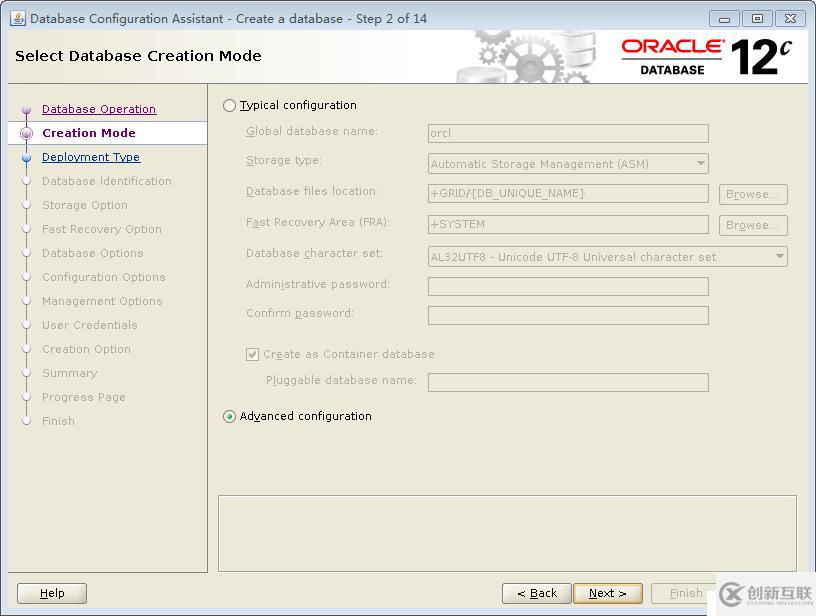Click the Database Options step
Viewport: 816px width, 616px height.
tap(93, 253)
